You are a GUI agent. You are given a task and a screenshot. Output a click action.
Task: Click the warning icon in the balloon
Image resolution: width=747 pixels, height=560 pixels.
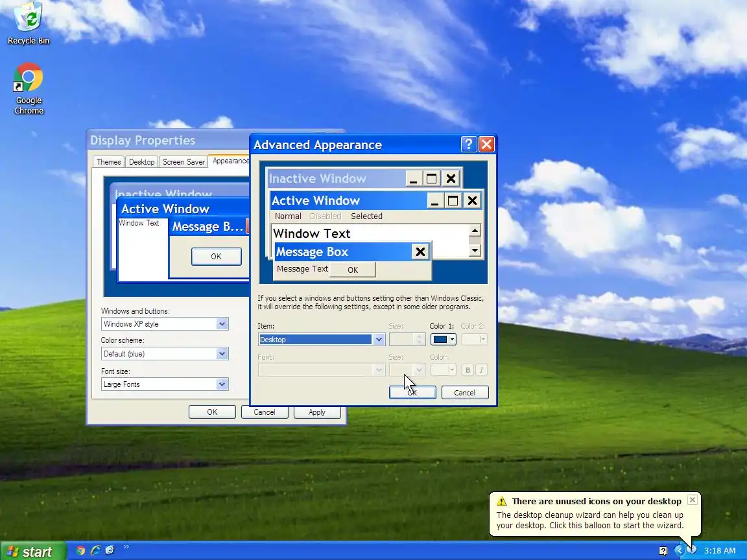(x=502, y=502)
